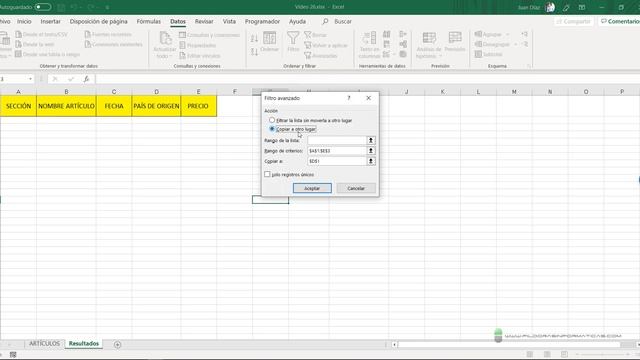Click the FECHA header cell
The width and height of the screenshot is (640, 360).
(114, 106)
